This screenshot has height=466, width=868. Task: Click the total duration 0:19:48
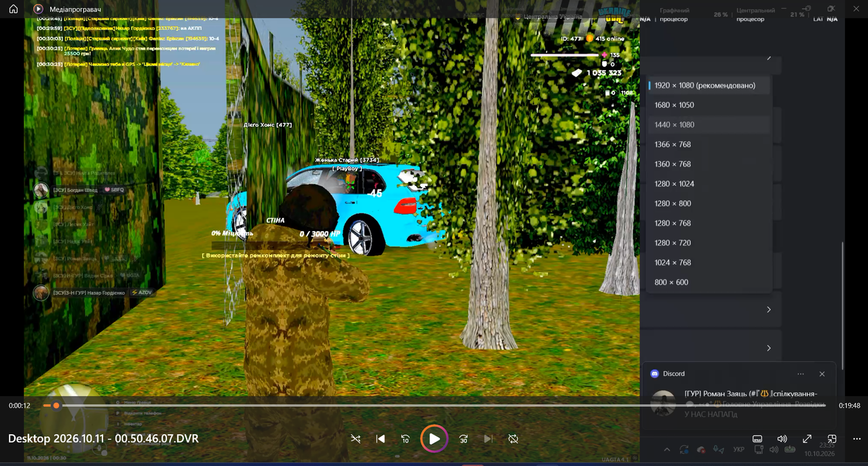click(x=849, y=406)
